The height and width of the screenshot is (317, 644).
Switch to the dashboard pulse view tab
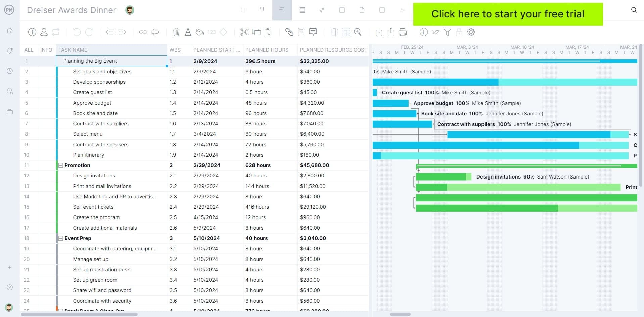[322, 10]
